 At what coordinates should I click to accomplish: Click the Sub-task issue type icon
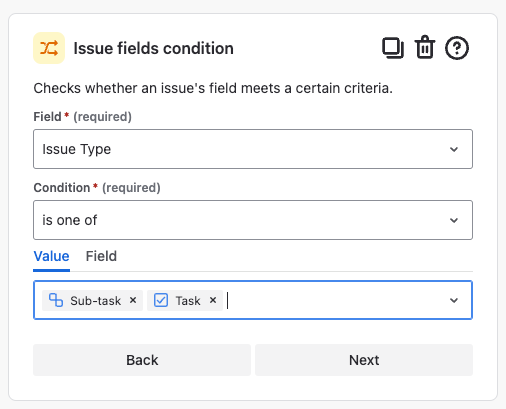56,300
